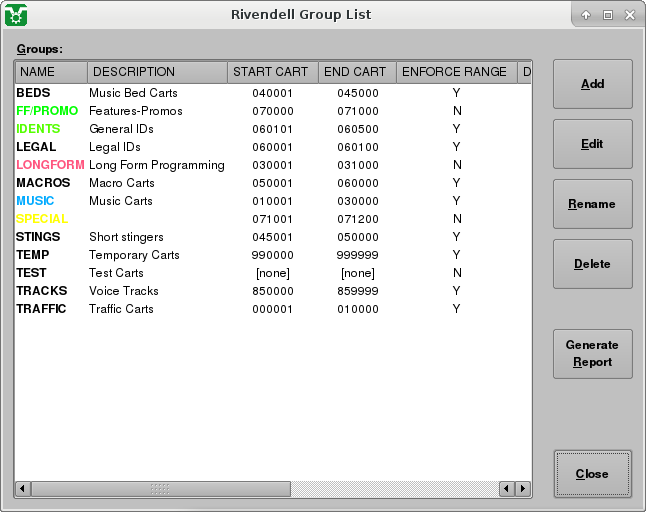This screenshot has height=512, width=646.
Task: Click Generate Report button
Action: [x=592, y=354]
